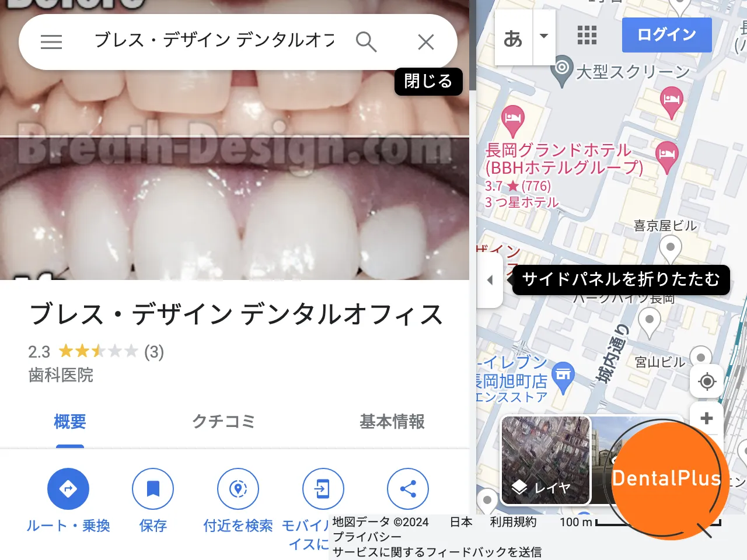The image size is (747, 560).
Task: Expand the input tool dropdown arrow
Action: pos(544,37)
